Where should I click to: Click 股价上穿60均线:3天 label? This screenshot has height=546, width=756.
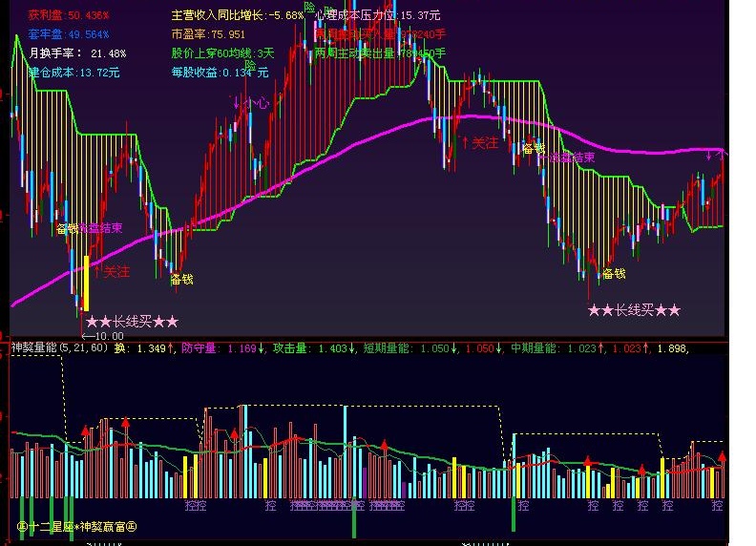(x=222, y=53)
